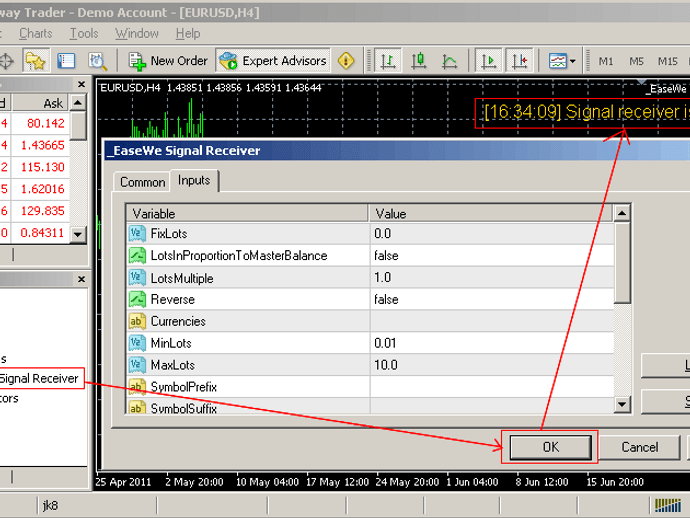Click the Cancel button in dialog
This screenshot has height=518, width=690.
pos(640,447)
